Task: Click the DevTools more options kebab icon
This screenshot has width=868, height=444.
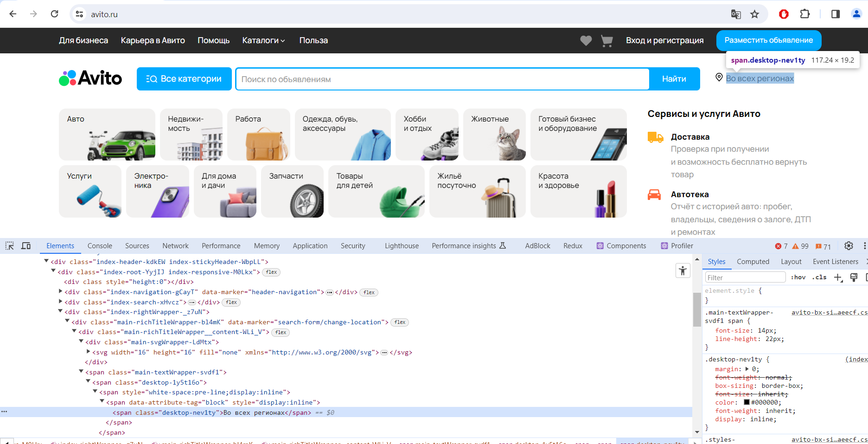Action: (x=864, y=246)
